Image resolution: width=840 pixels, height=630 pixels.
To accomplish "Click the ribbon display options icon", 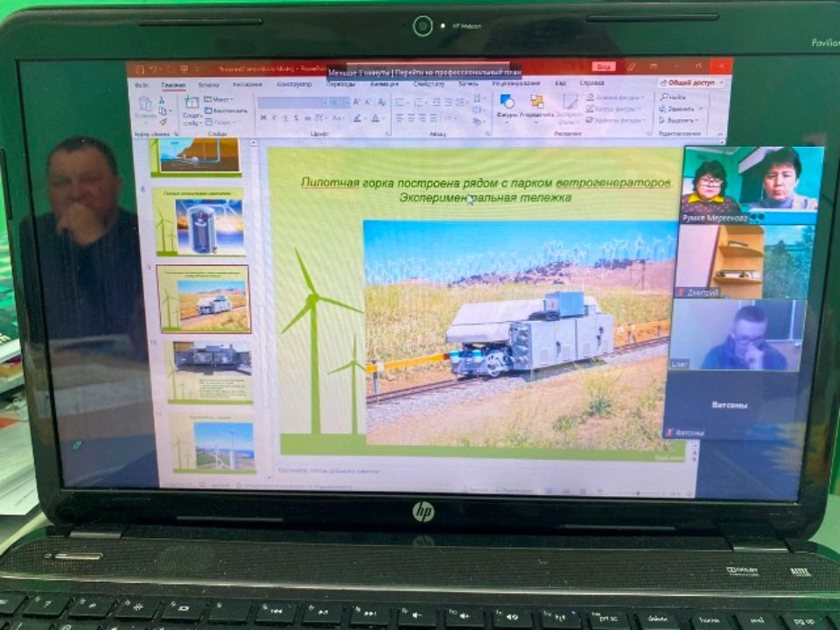I will [653, 66].
